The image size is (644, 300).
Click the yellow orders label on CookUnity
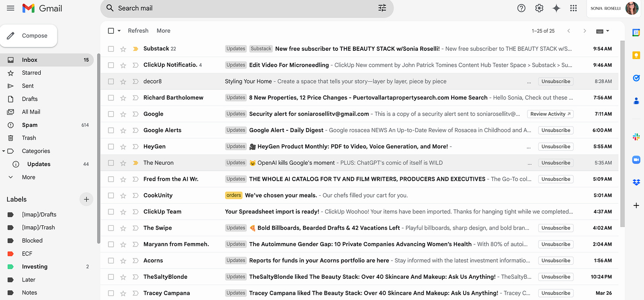234,195
